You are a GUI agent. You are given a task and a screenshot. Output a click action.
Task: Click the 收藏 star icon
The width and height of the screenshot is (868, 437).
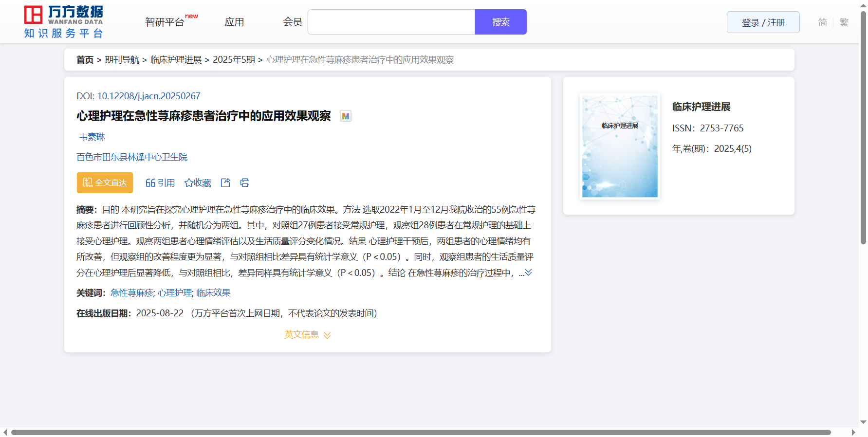[x=198, y=183]
